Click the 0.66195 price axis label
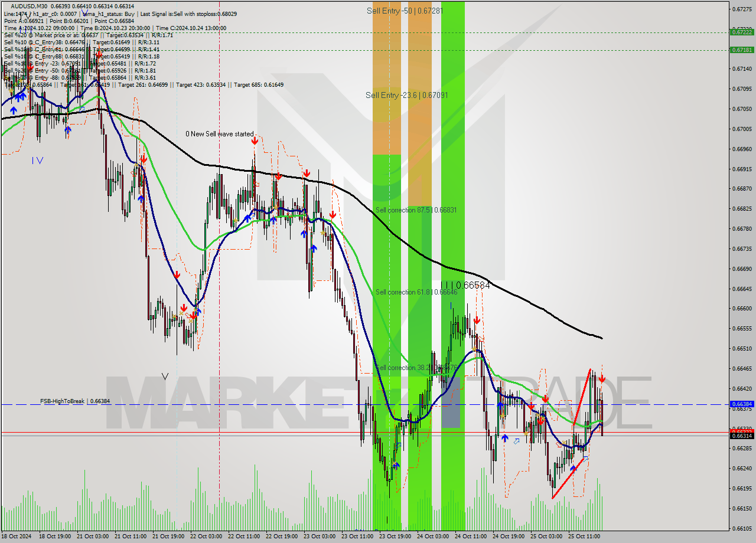 pos(742,488)
